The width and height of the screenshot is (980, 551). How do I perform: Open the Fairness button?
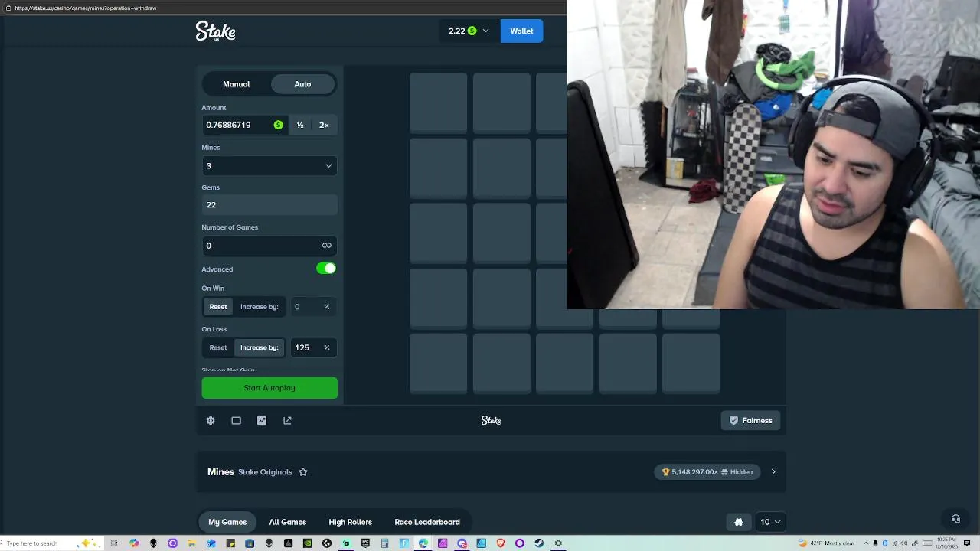click(x=750, y=420)
